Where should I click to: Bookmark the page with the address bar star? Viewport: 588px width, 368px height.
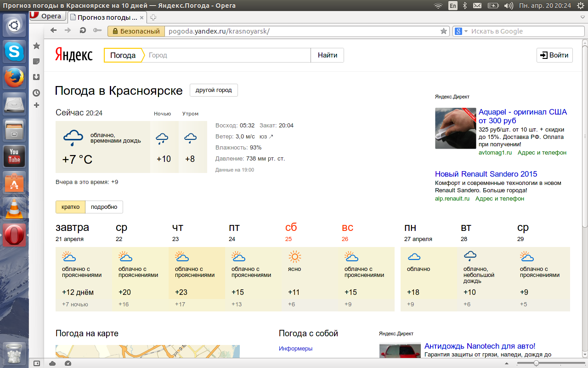pyautogui.click(x=444, y=31)
